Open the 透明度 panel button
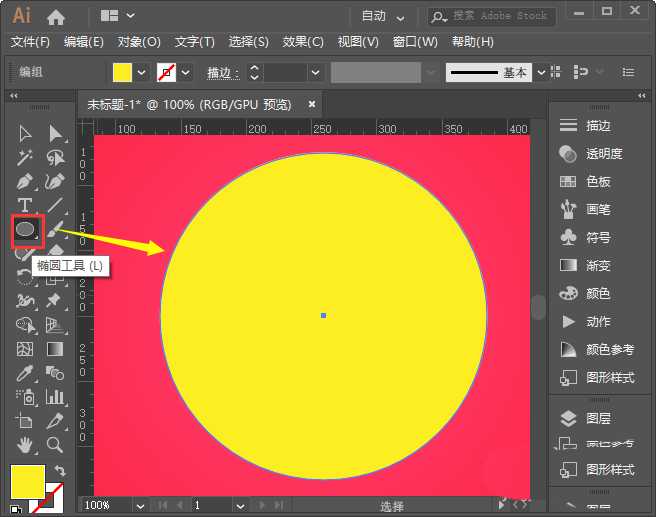656x517 pixels. tap(603, 153)
